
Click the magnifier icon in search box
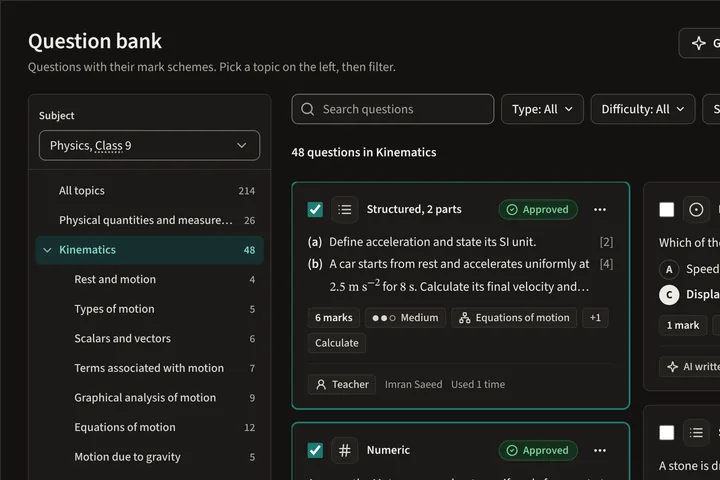coord(307,109)
